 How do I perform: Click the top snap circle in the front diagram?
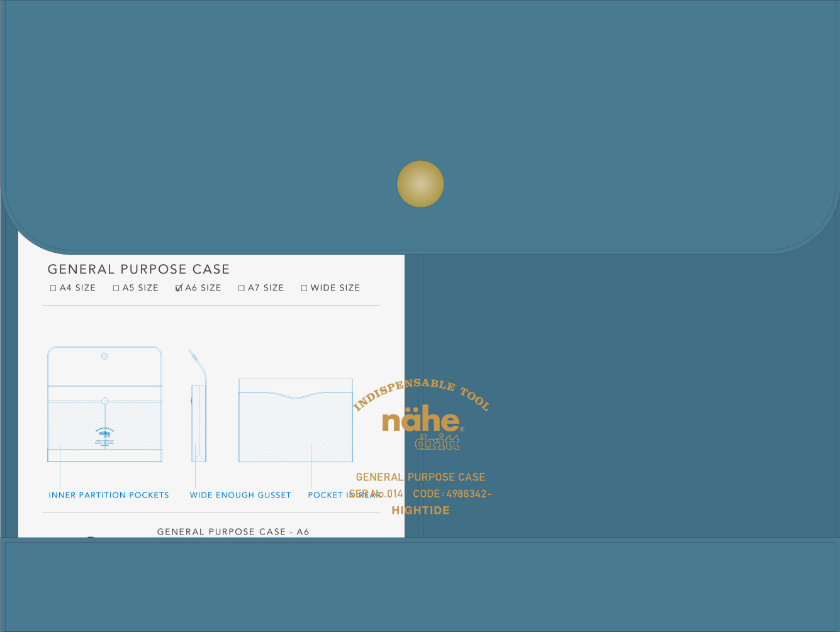[x=104, y=357]
